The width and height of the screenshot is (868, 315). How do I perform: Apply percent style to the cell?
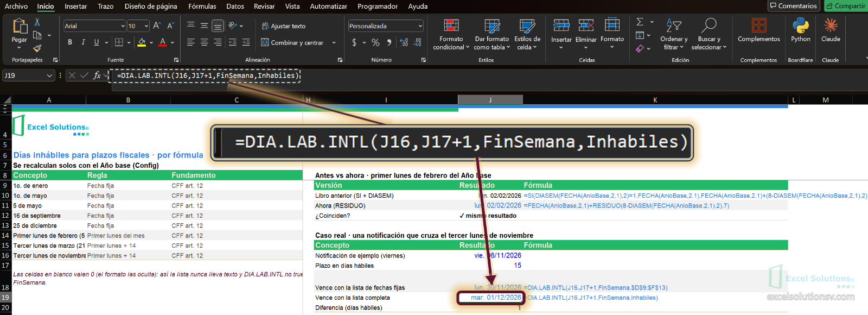click(375, 42)
